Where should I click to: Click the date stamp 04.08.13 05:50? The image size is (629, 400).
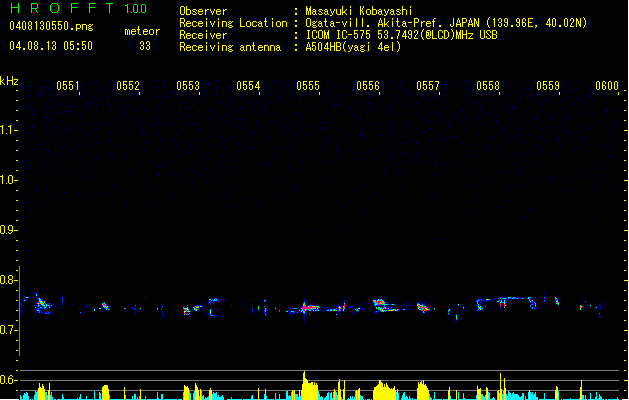51,46
